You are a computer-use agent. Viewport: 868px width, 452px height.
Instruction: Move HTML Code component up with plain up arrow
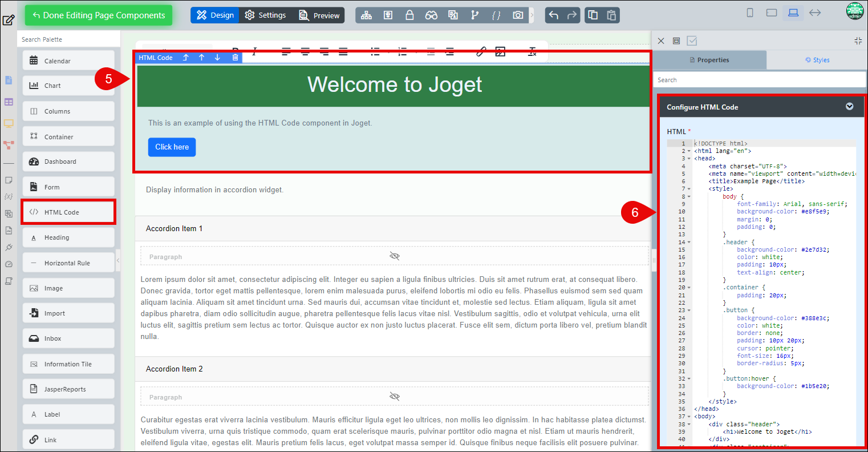[x=201, y=58]
